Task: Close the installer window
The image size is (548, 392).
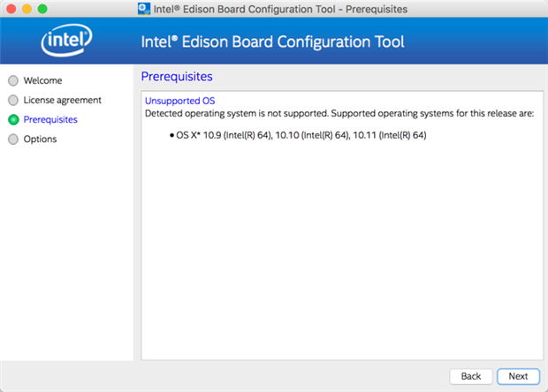Action: click(11, 8)
